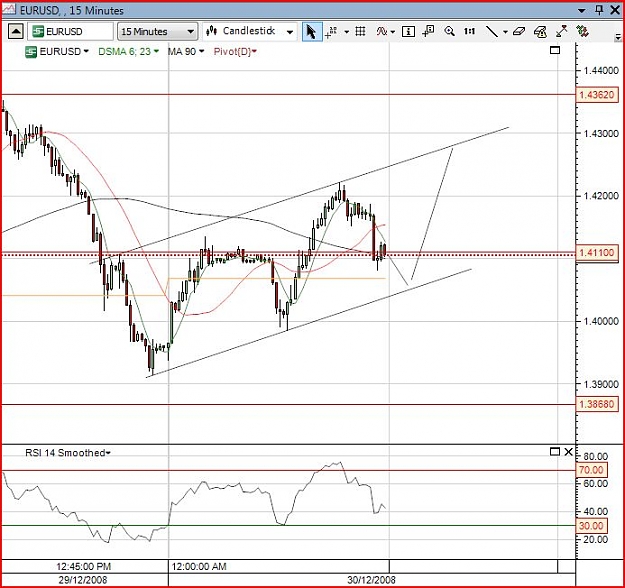Open the toolbar overflow options arrow
The height and width of the screenshot is (588, 625).
pos(618,37)
